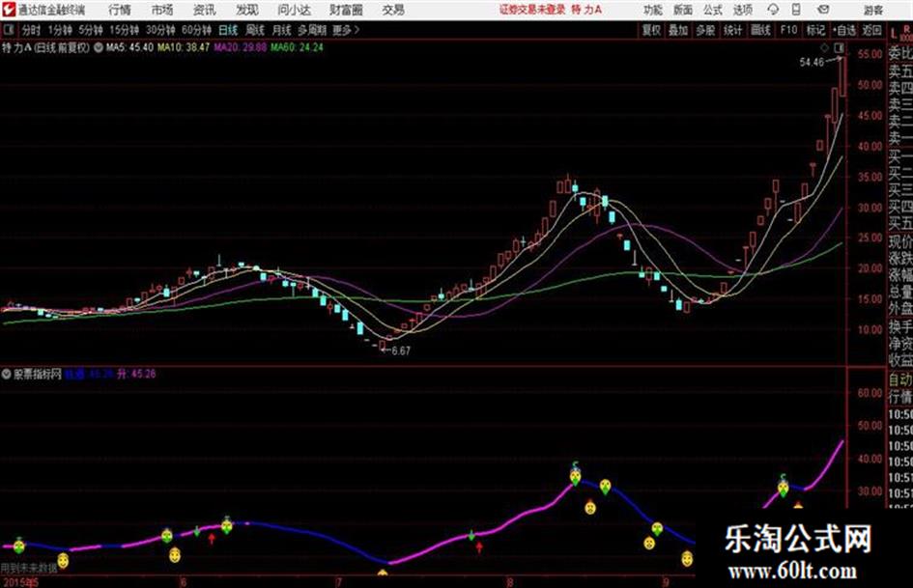913x588 pixels.
Task: Click the 6.67 low price label
Action: pyautogui.click(x=401, y=351)
